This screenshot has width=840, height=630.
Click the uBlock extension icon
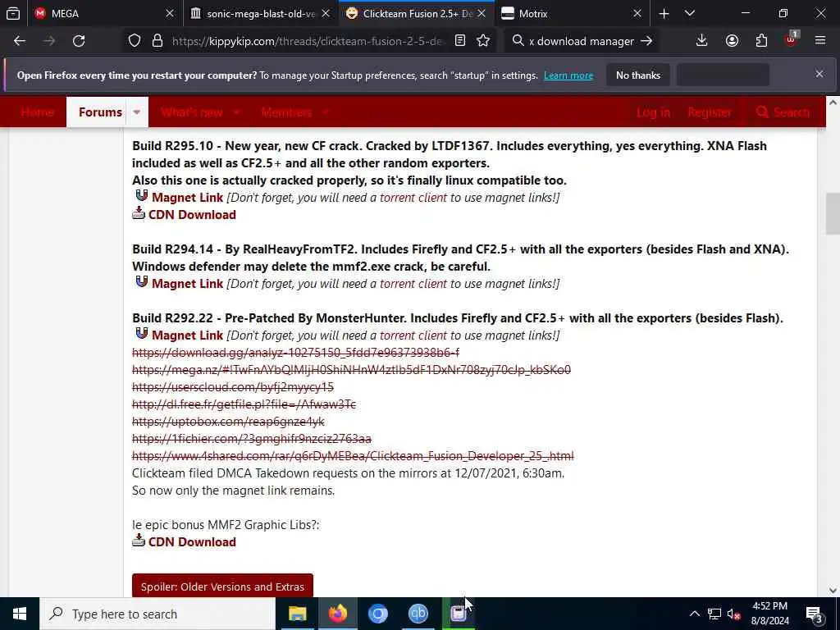792,41
